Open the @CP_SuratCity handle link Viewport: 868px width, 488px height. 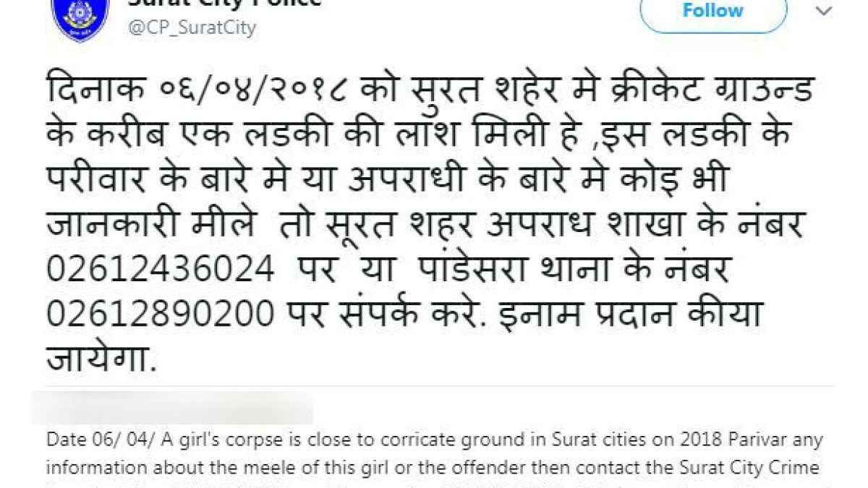tap(192, 27)
